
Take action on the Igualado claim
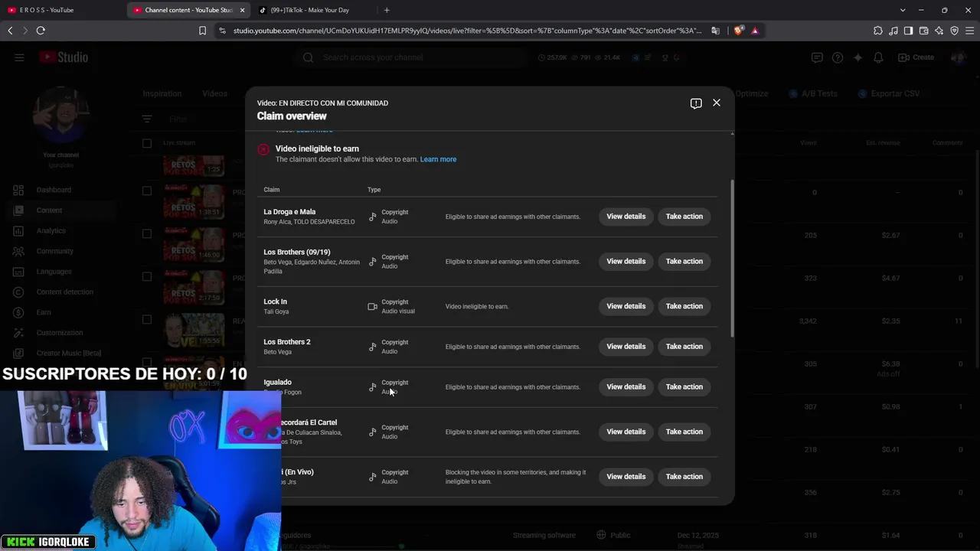click(684, 387)
